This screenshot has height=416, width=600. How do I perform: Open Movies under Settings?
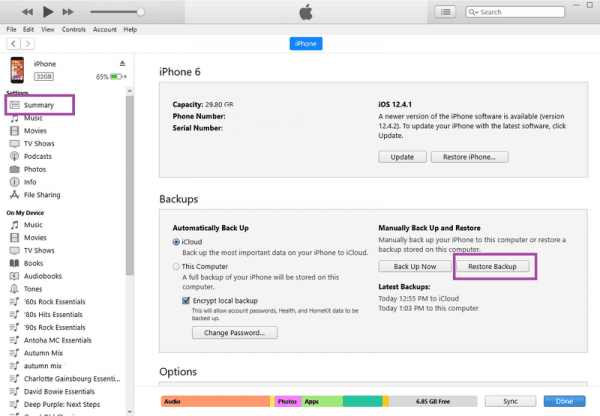[35, 131]
